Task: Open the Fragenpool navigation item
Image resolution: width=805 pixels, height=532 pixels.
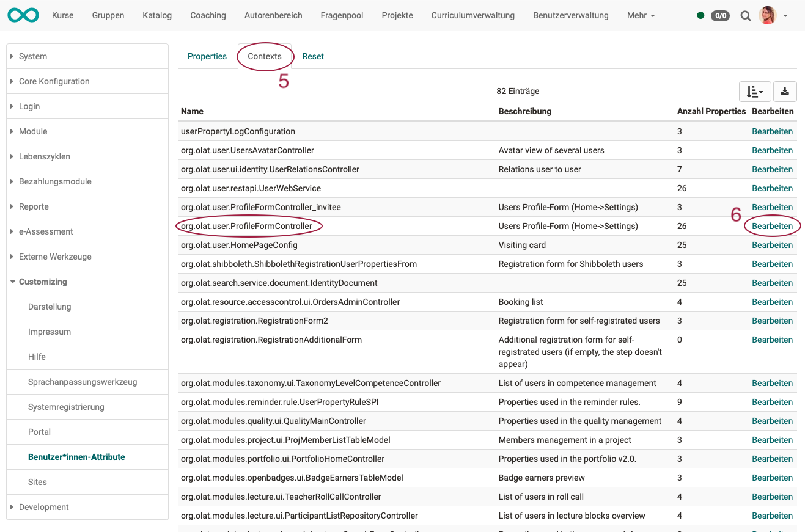Action: (342, 15)
